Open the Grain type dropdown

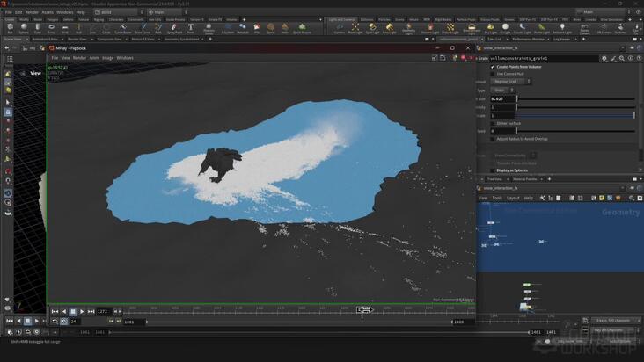pos(502,90)
